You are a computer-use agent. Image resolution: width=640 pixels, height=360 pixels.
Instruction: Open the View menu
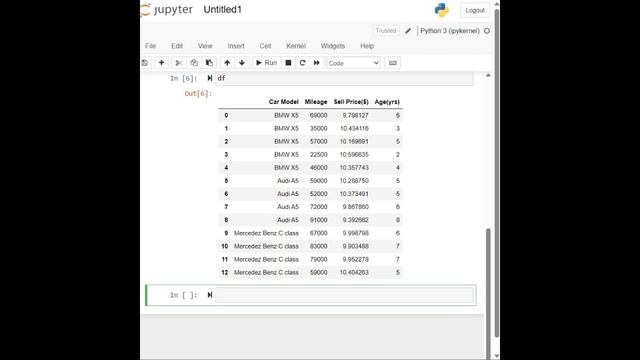(x=205, y=46)
